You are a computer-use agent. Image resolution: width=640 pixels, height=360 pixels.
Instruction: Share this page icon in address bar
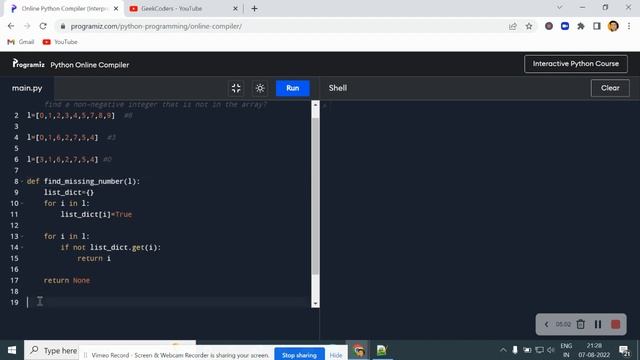point(513,26)
